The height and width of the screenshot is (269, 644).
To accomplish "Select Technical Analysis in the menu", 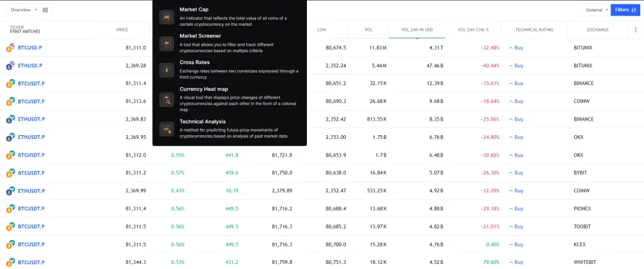I will click(229, 129).
